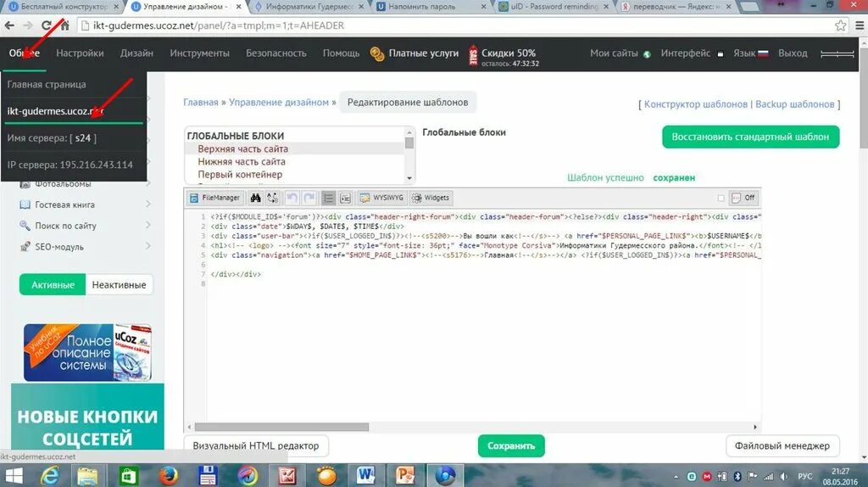Click the undo arrow icon

click(x=292, y=198)
